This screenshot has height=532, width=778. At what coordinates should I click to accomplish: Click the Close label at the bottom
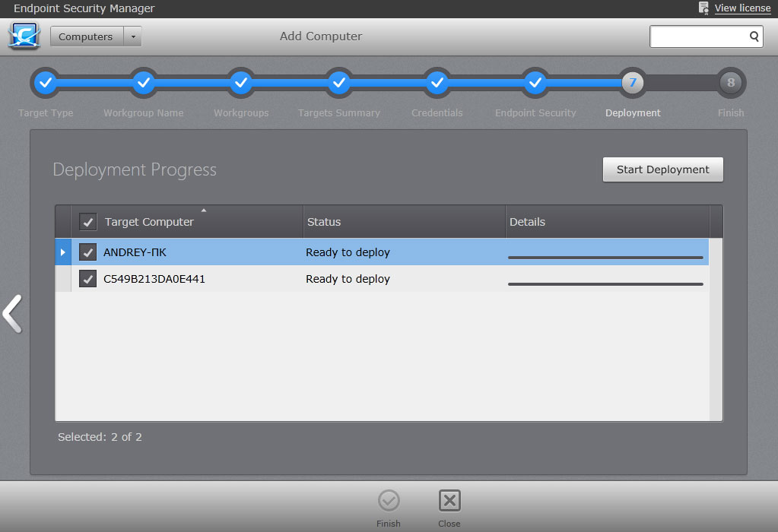[x=449, y=524]
